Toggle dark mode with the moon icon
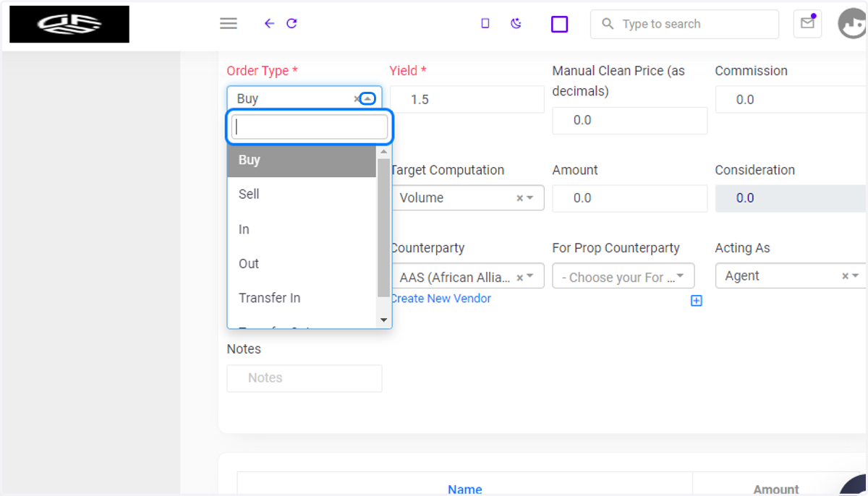 coord(516,23)
